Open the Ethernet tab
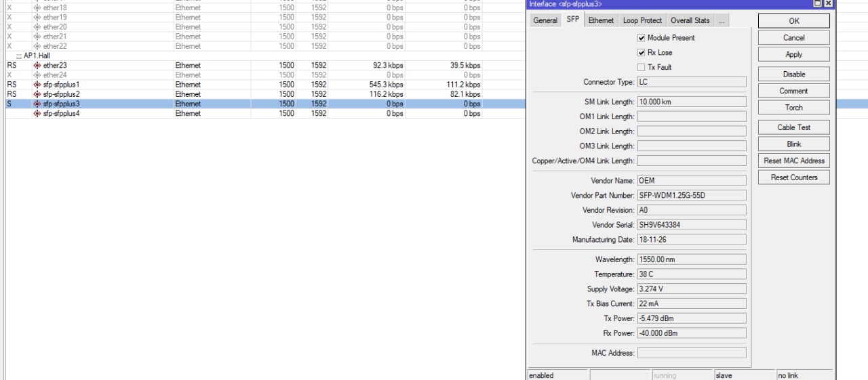This screenshot has width=868, height=380. tap(601, 20)
